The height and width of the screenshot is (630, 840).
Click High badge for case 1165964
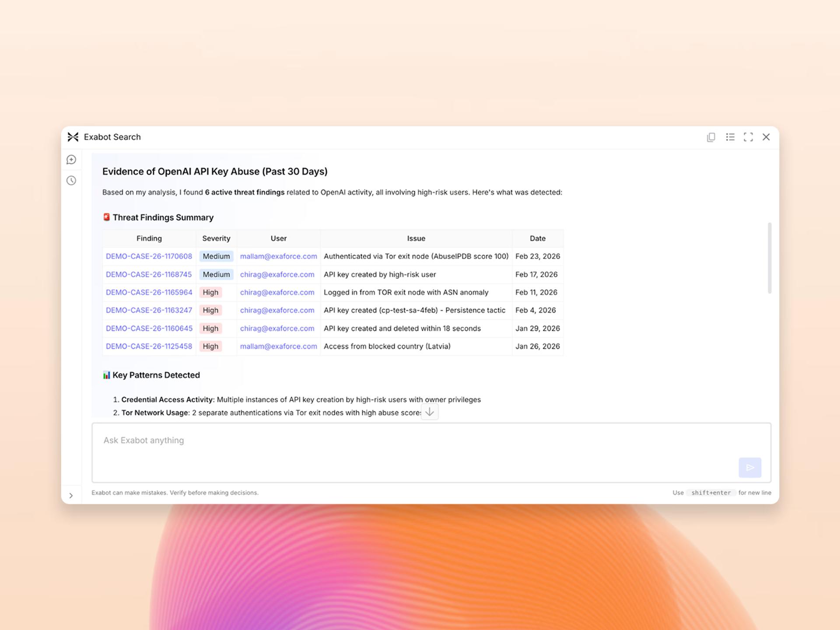click(x=210, y=292)
